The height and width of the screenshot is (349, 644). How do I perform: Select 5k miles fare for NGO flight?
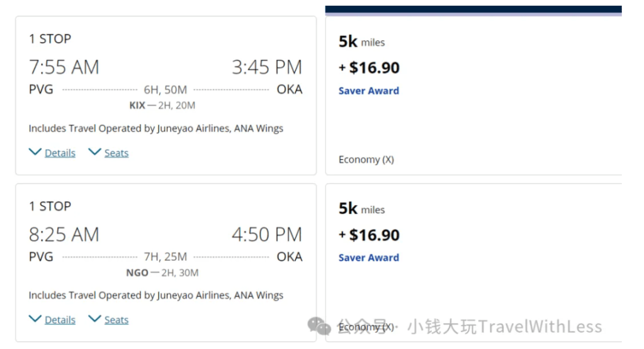[361, 209]
